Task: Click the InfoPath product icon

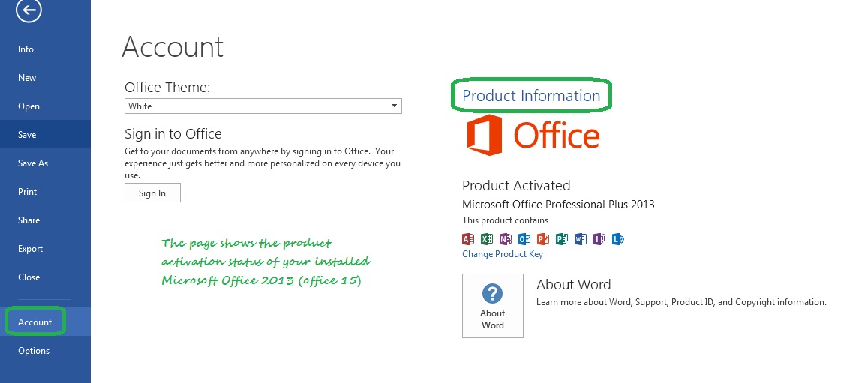Action: tap(599, 239)
